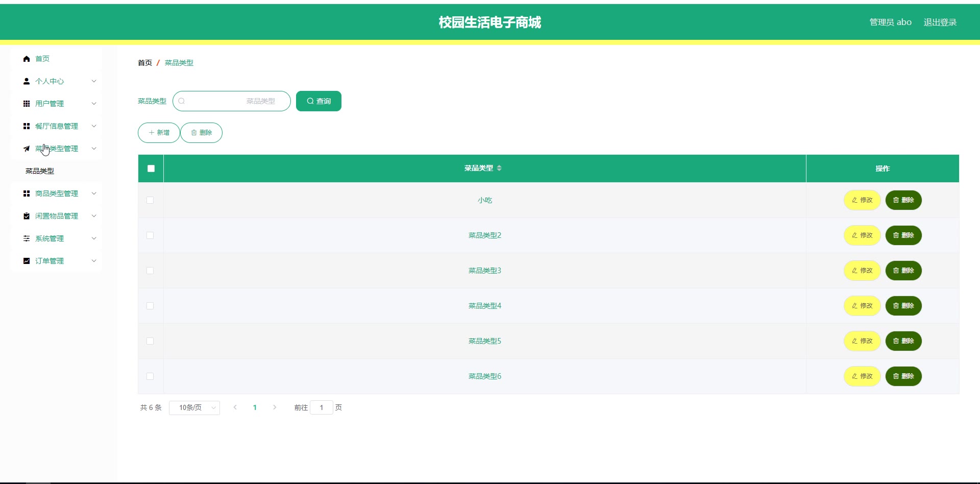This screenshot has height=484, width=980.
Task: Click the squares icon beside 餐厅信息管理
Action: 27,126
